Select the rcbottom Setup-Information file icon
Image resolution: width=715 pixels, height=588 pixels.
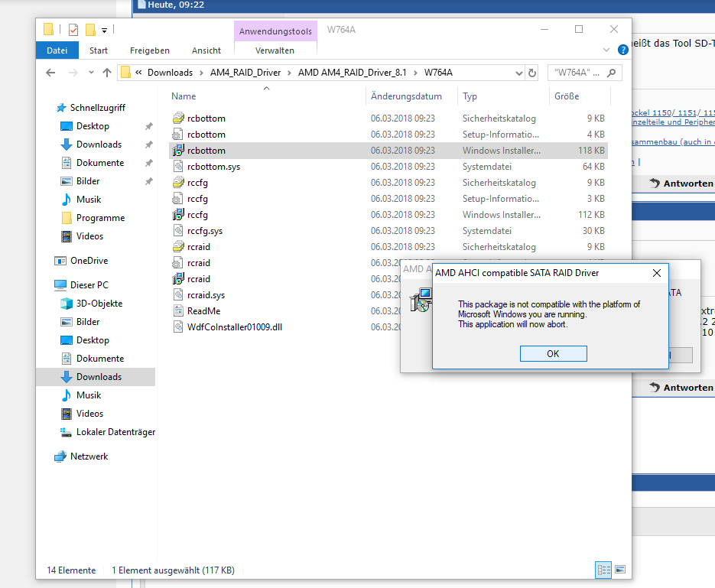[178, 135]
